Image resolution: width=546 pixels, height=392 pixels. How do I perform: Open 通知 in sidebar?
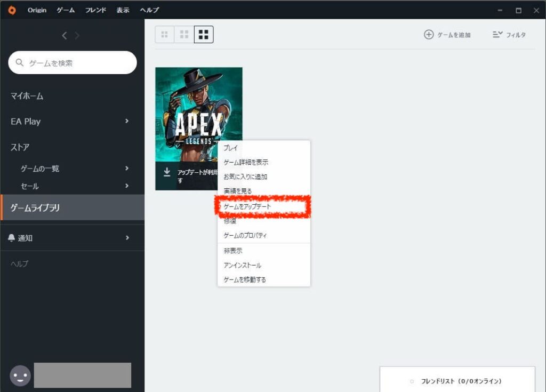click(x=25, y=238)
